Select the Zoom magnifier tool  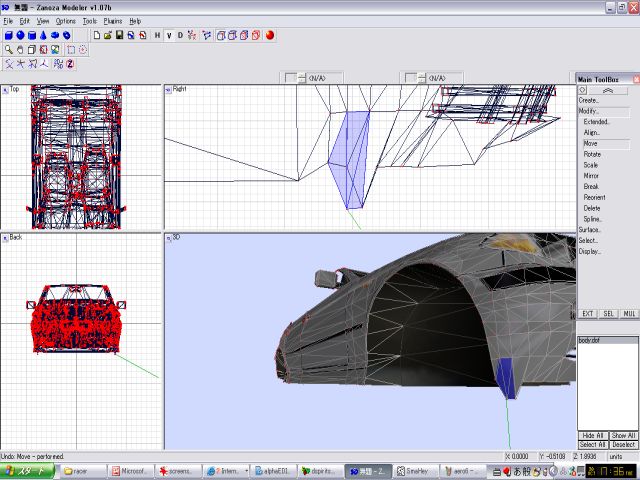[x=8, y=49]
